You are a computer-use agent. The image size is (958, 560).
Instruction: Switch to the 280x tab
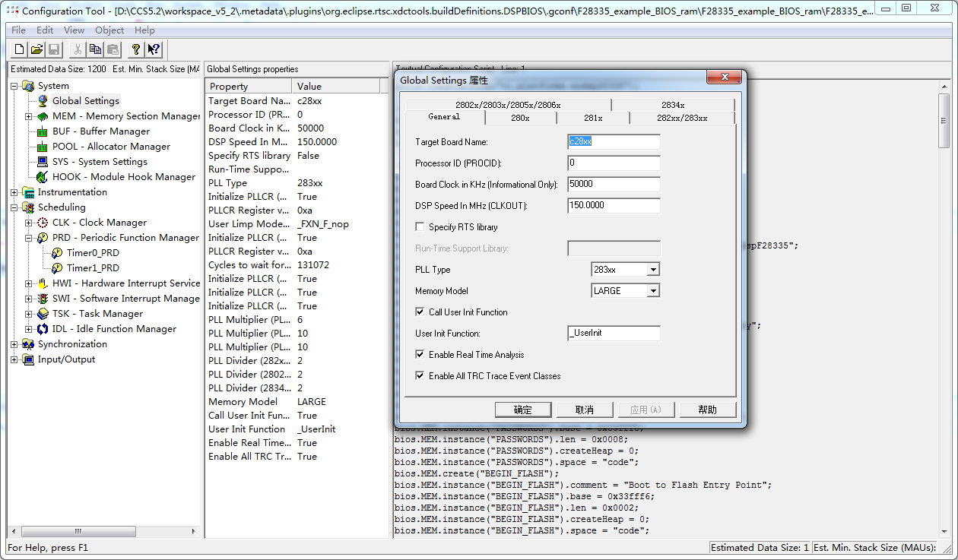(520, 118)
